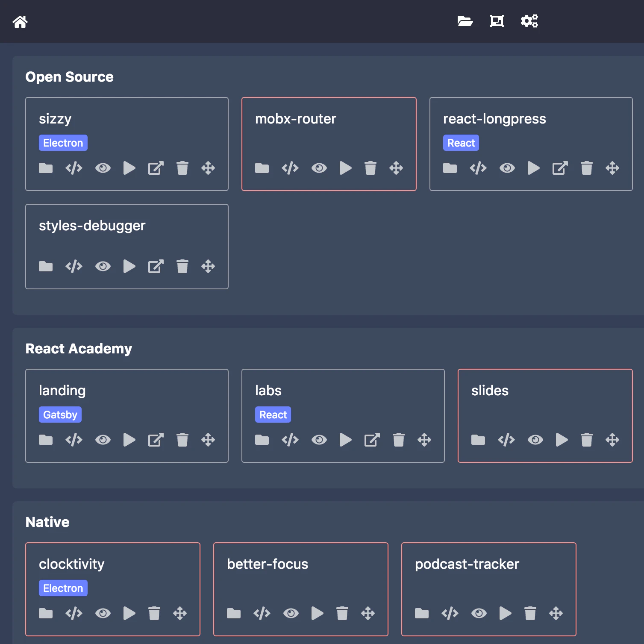This screenshot has height=644, width=644.
Task: Run the sizzy project
Action: pyautogui.click(x=129, y=168)
